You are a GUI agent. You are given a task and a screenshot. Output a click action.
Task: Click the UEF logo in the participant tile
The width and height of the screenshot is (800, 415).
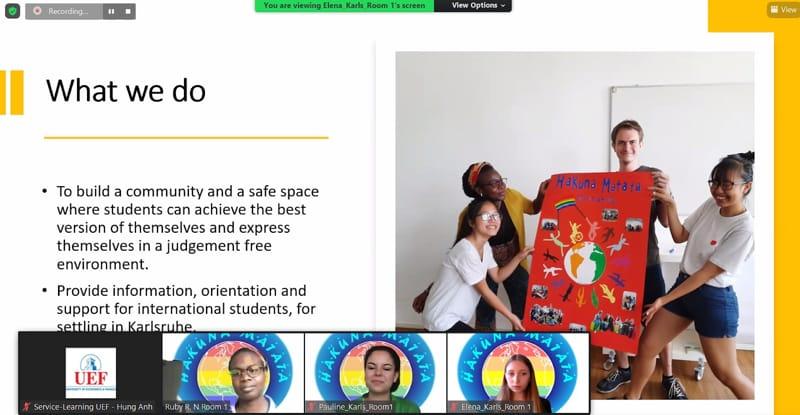pos(91,373)
